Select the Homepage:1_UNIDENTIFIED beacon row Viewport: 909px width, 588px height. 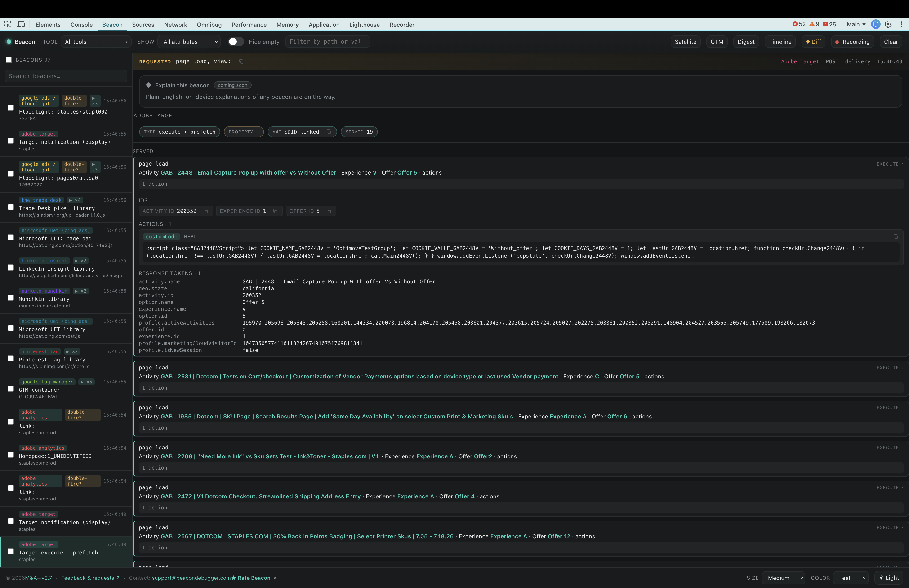[66, 455]
